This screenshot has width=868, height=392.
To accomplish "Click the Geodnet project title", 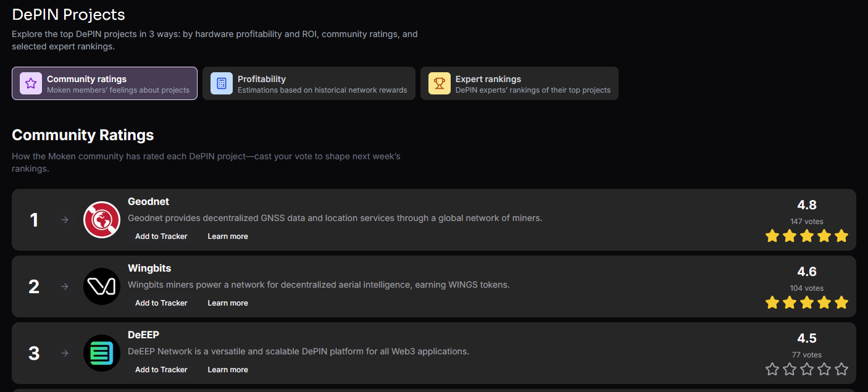I will 148,202.
